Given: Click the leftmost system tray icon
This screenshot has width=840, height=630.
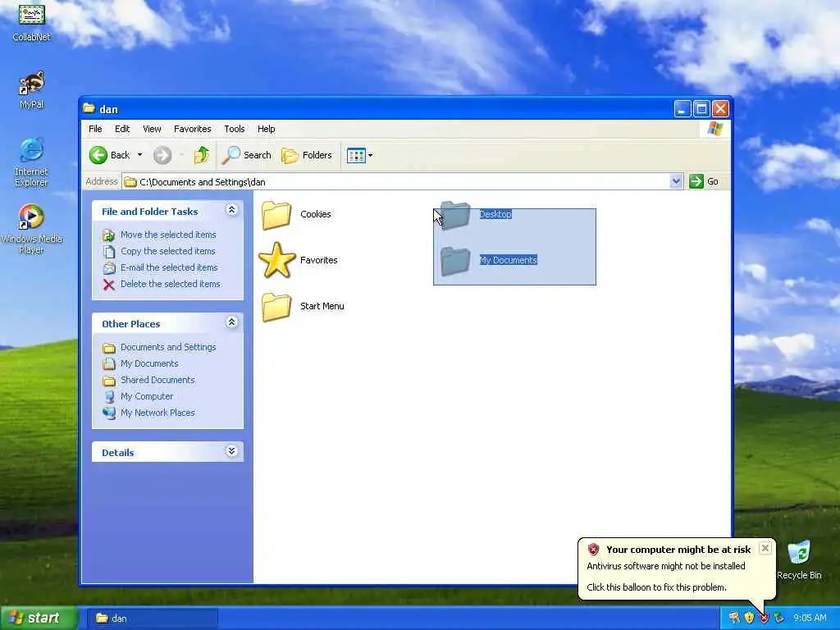Looking at the screenshot, I should (x=734, y=619).
